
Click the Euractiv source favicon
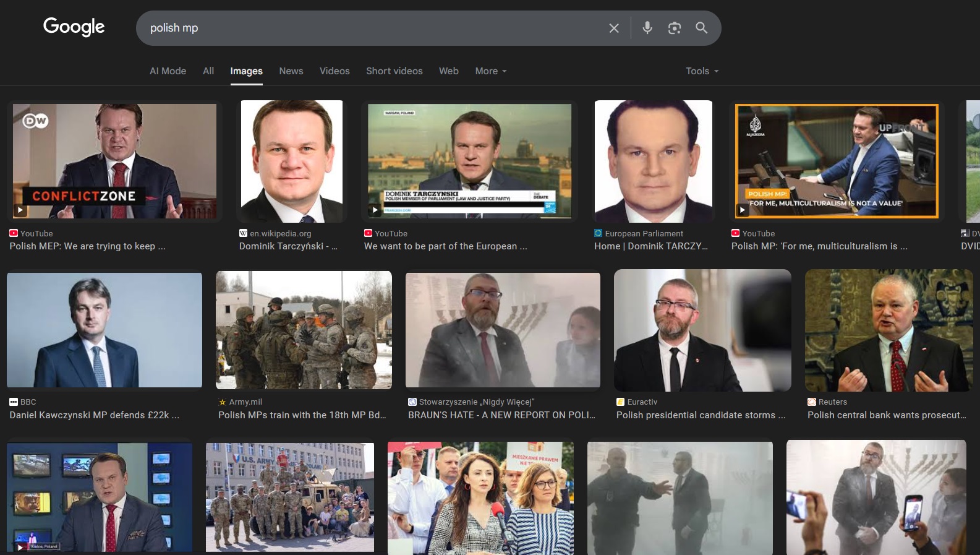click(x=621, y=402)
